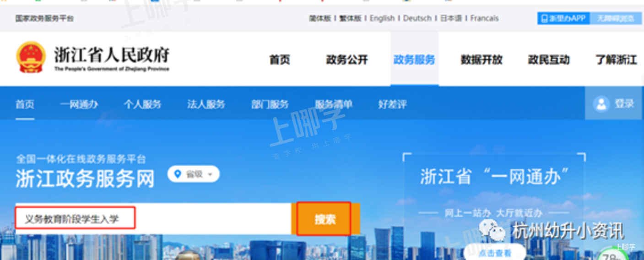Switch site language to Deutsch
Screen dimensions: 644x260
(x=417, y=18)
